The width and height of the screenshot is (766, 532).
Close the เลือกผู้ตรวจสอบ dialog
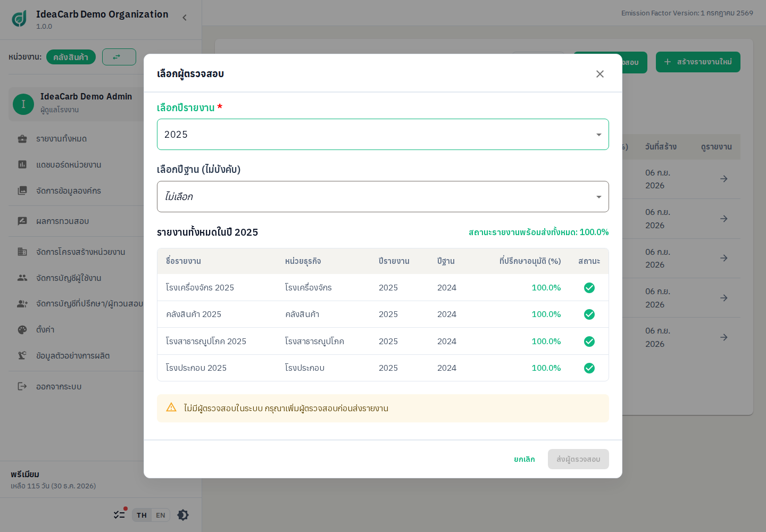point(600,74)
